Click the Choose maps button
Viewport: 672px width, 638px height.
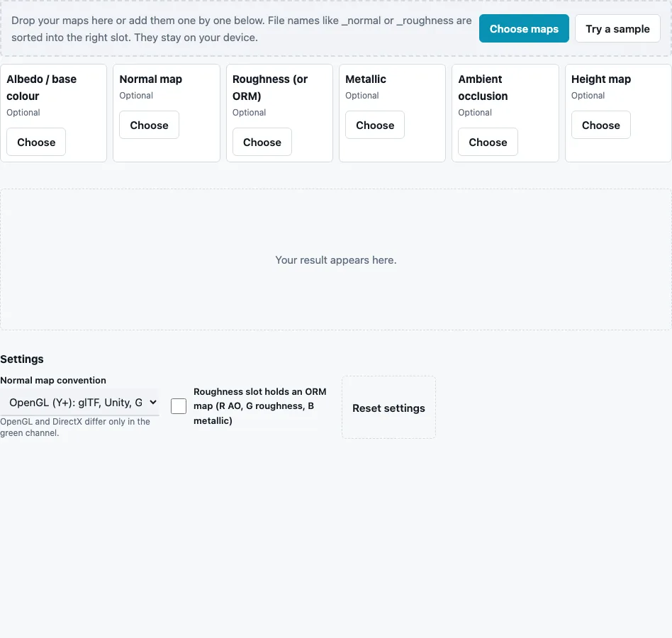point(524,28)
